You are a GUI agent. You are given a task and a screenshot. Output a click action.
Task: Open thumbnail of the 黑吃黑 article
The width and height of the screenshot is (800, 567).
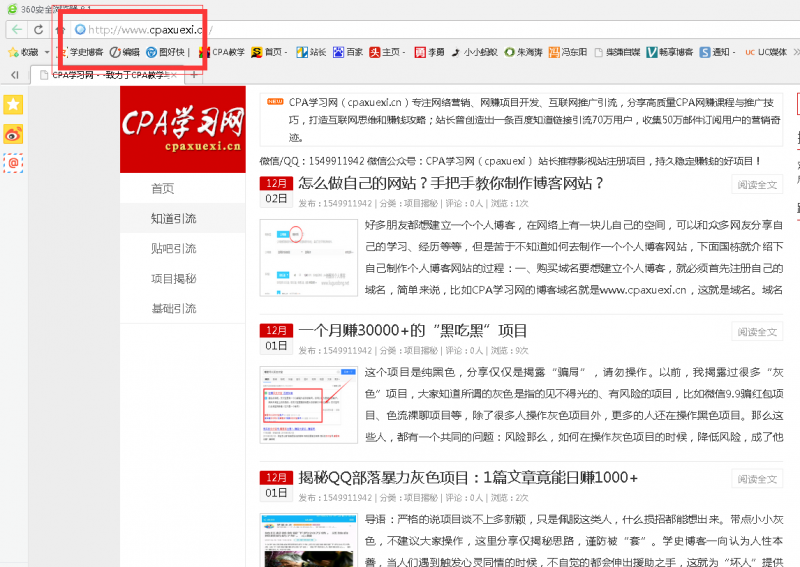309,404
